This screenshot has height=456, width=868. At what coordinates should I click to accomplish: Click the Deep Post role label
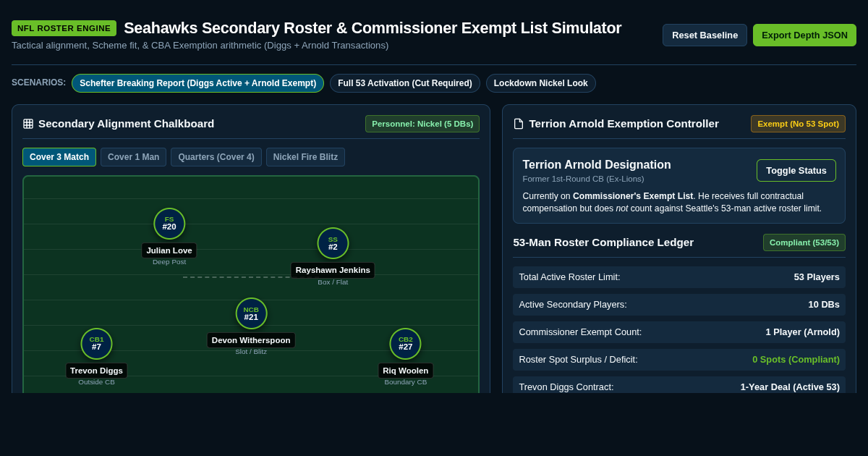coord(169,262)
